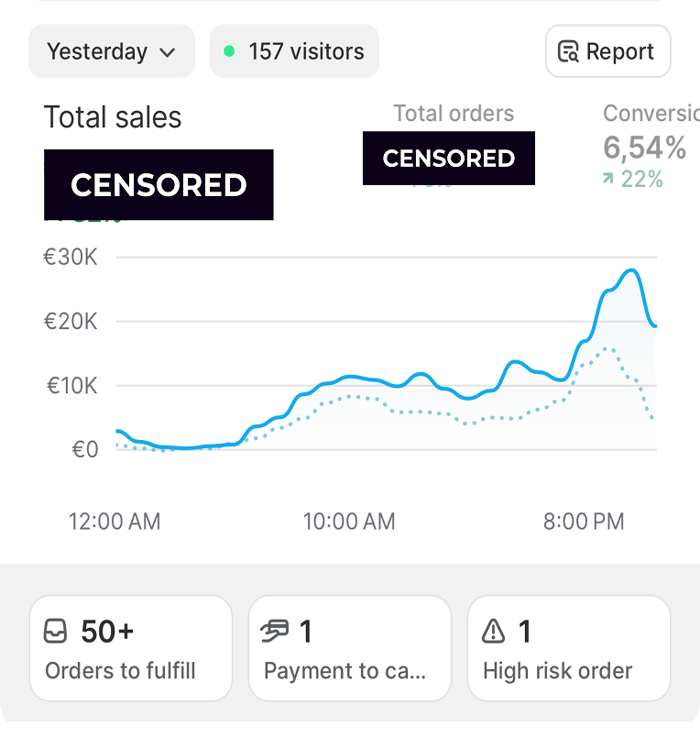700x737 pixels.
Task: Click the conversion rate up-arrow icon
Action: coord(607,180)
